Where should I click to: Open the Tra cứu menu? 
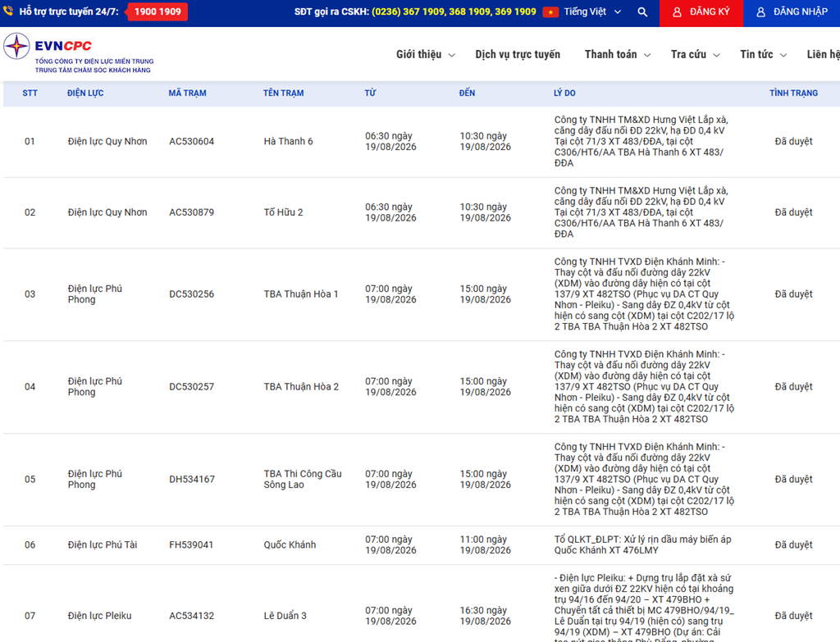(x=688, y=54)
